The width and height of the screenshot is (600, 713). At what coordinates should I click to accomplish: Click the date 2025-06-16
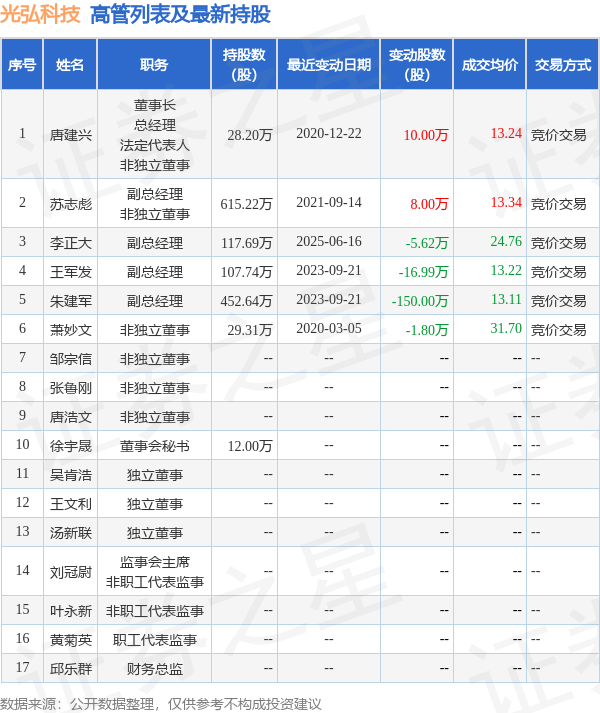coord(328,241)
